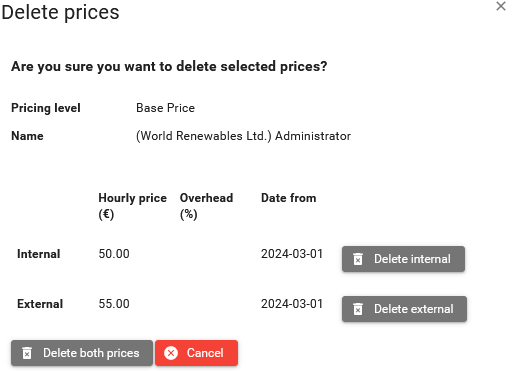This screenshot has height=371, width=513.
Task: Click the Overhead (%) column header
Action: pyautogui.click(x=206, y=206)
